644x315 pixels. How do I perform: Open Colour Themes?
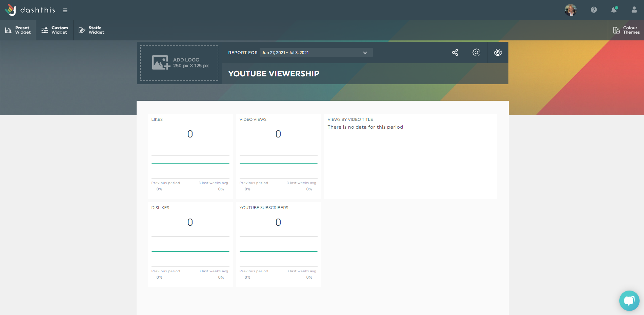(626, 30)
